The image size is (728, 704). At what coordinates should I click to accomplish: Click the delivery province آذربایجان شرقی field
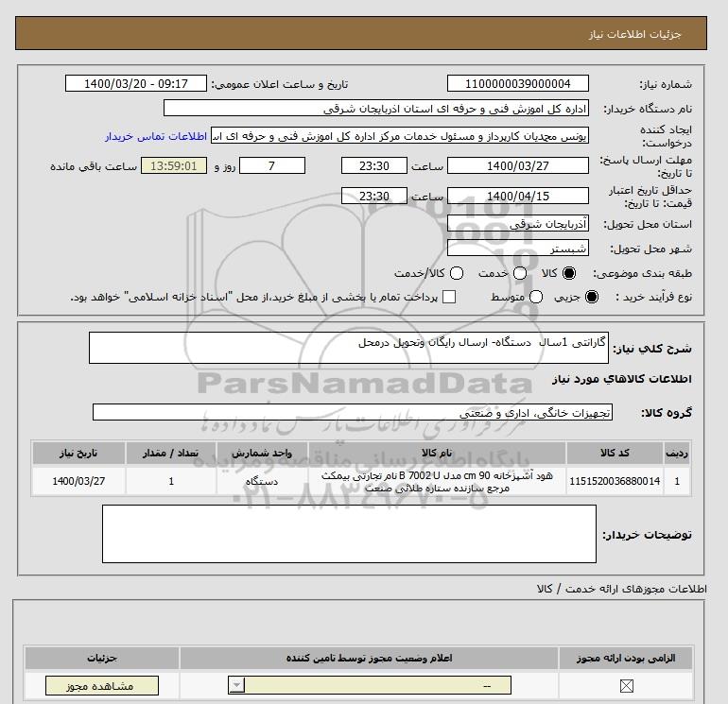(518, 224)
